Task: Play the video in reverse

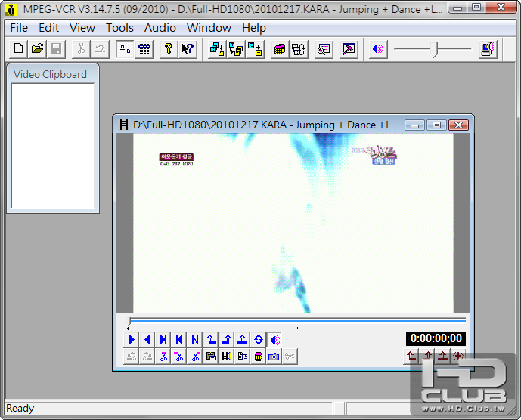Action: point(147,340)
